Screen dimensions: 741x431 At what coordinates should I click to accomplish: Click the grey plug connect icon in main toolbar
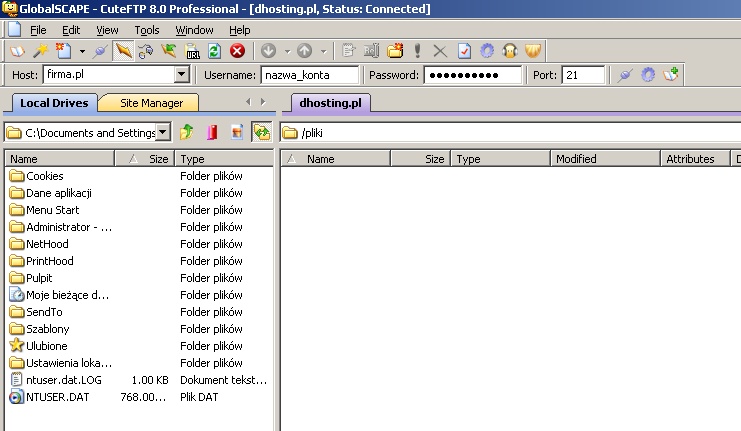100,51
